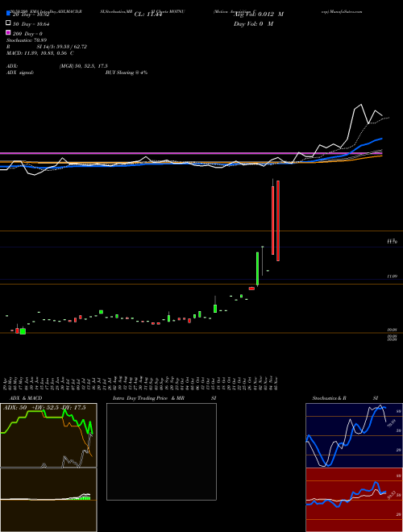Click the 'Stochastics & R' panel title
The height and width of the screenshot is (532, 403).
(x=329, y=398)
